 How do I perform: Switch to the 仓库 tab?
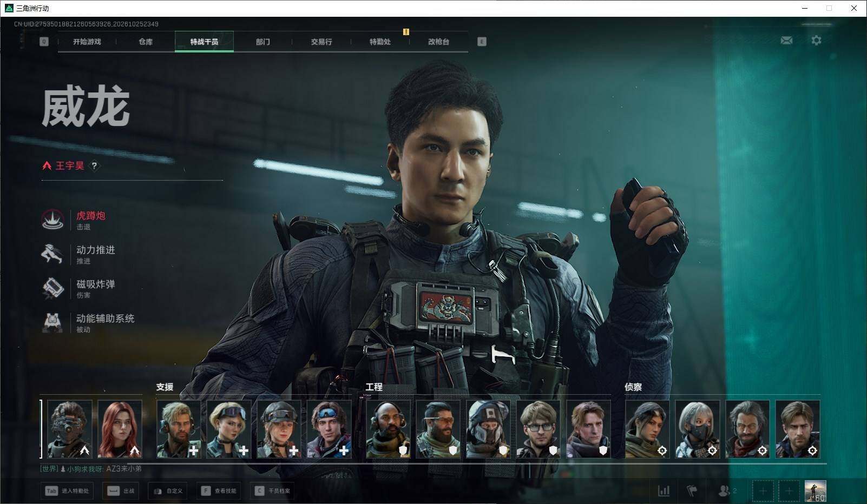point(146,42)
